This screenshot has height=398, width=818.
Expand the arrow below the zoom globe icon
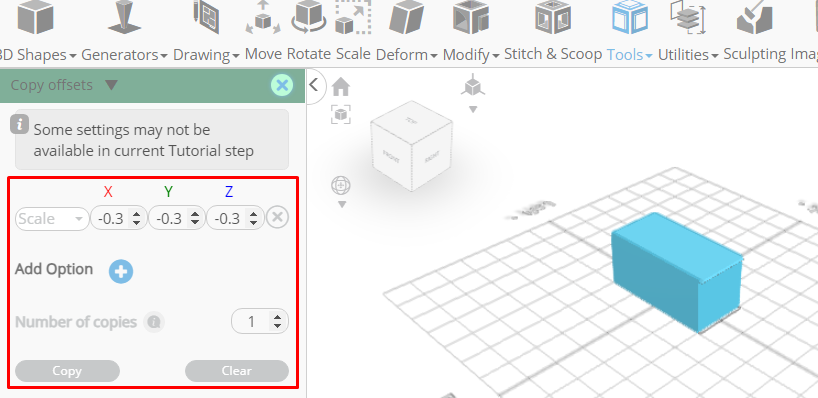(x=342, y=204)
